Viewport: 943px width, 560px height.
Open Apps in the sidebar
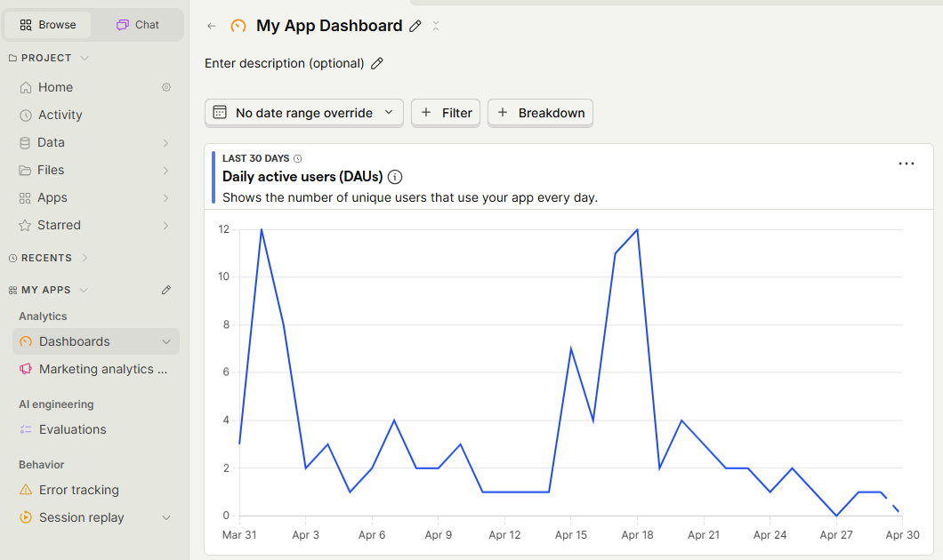(52, 197)
